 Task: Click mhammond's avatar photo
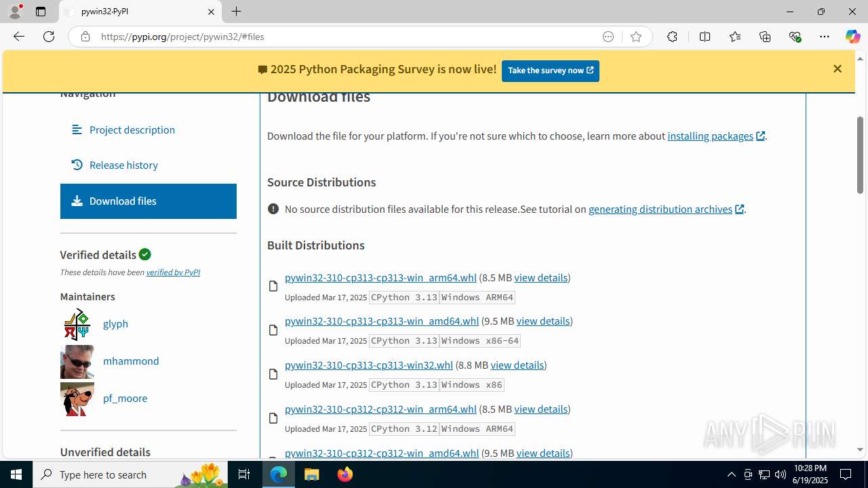point(77,361)
